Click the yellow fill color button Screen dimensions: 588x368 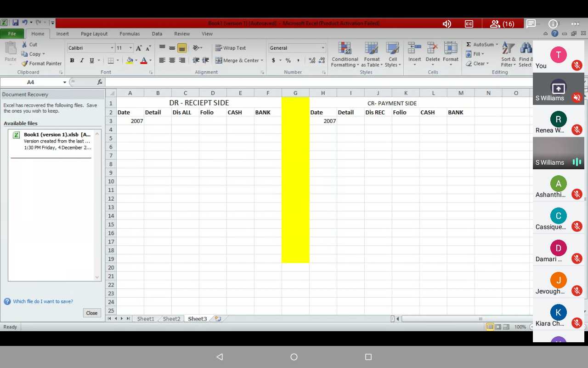(x=130, y=61)
